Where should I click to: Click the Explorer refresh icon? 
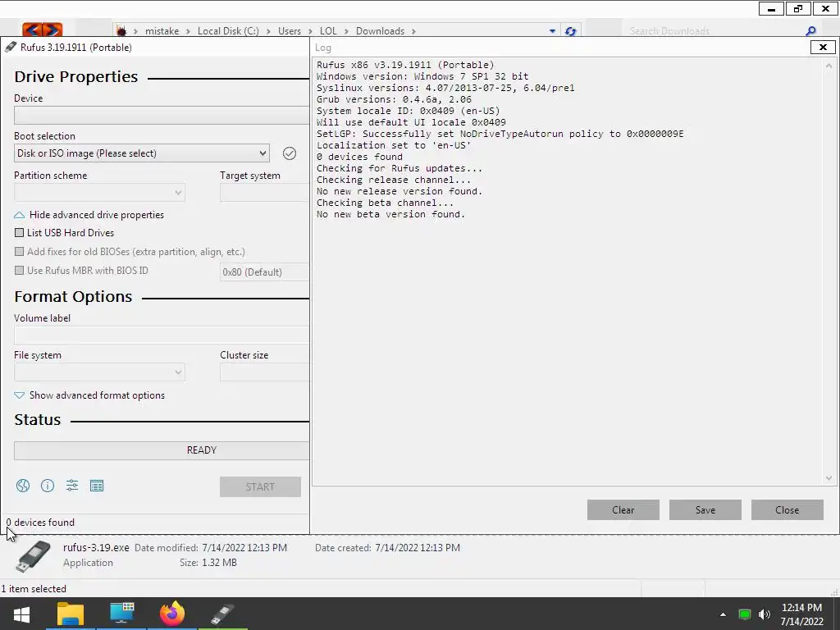(x=571, y=31)
